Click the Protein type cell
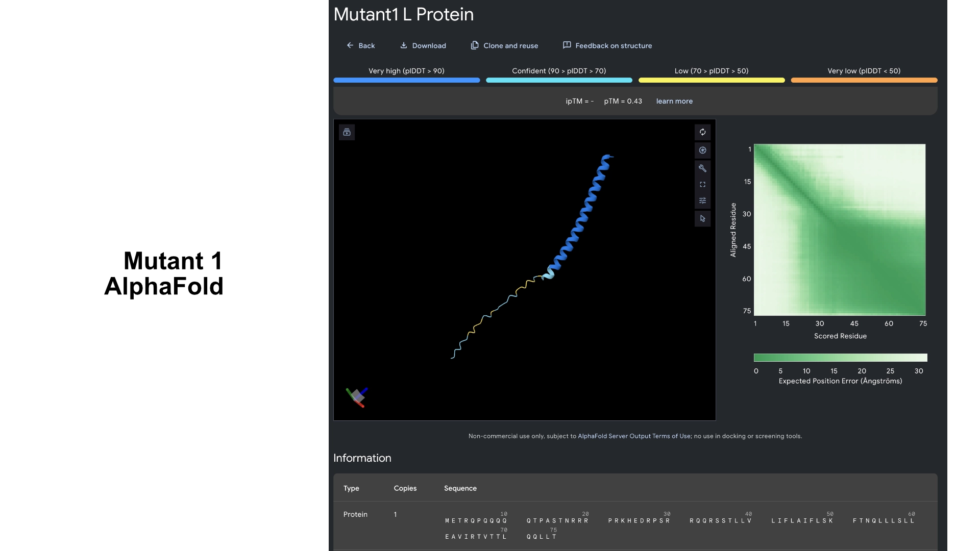980x551 pixels. (x=355, y=514)
